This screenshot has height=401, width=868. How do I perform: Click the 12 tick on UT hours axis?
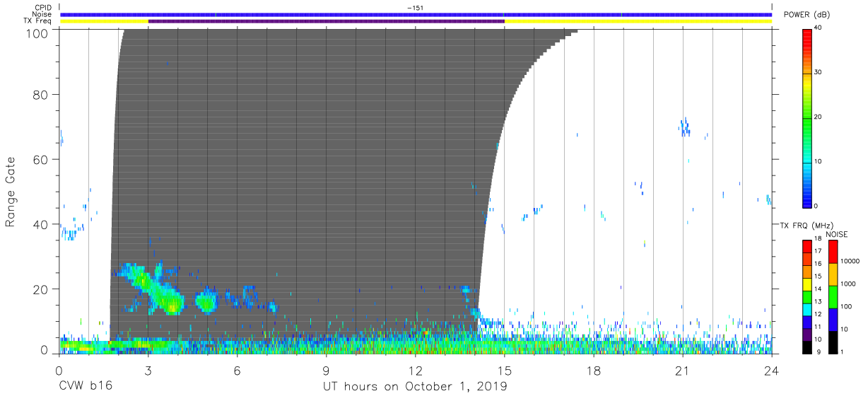coord(415,371)
